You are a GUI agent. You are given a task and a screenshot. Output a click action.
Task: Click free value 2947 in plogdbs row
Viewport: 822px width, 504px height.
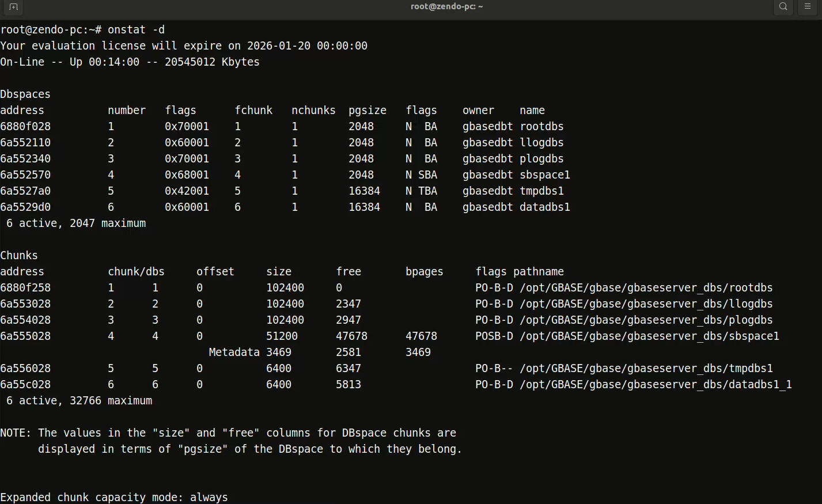pos(349,320)
